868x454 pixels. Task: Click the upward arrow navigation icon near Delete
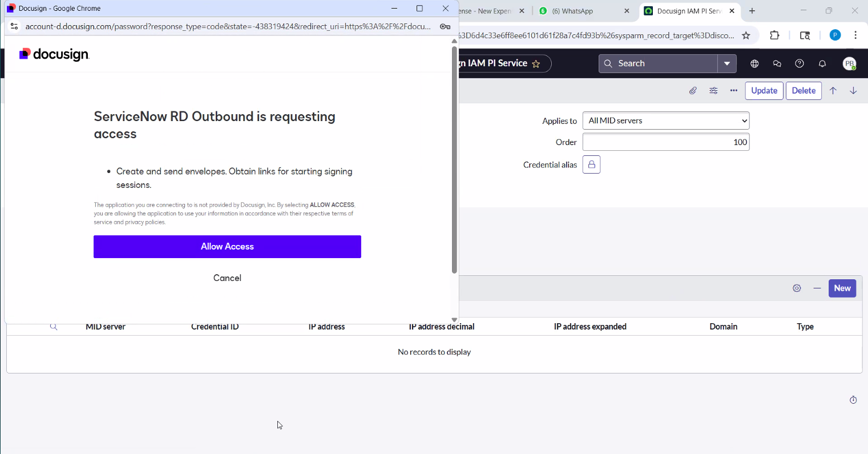click(x=833, y=90)
